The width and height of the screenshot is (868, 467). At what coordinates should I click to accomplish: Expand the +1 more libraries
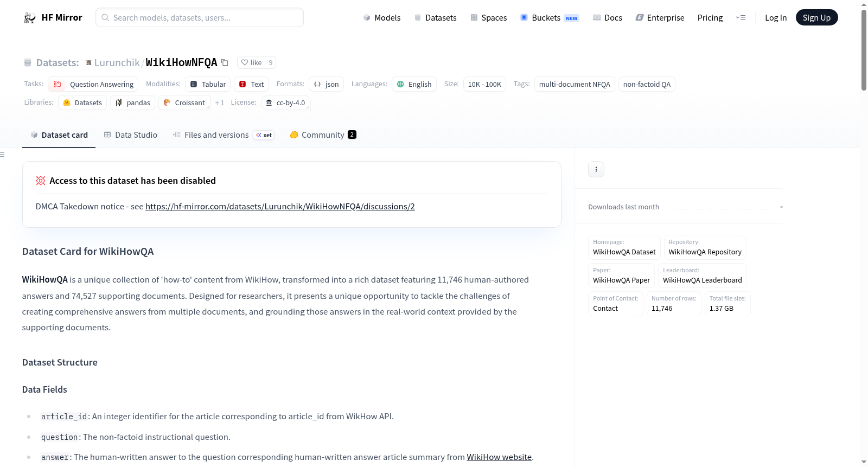click(x=220, y=103)
